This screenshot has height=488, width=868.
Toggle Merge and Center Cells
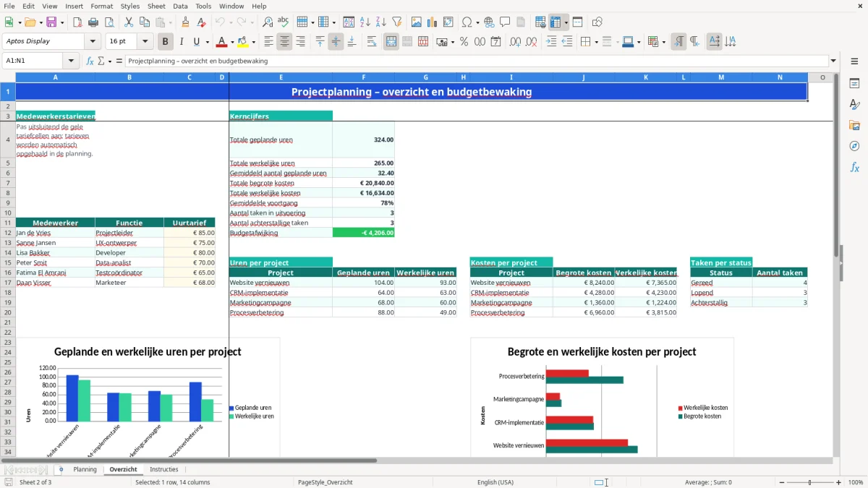click(x=391, y=42)
